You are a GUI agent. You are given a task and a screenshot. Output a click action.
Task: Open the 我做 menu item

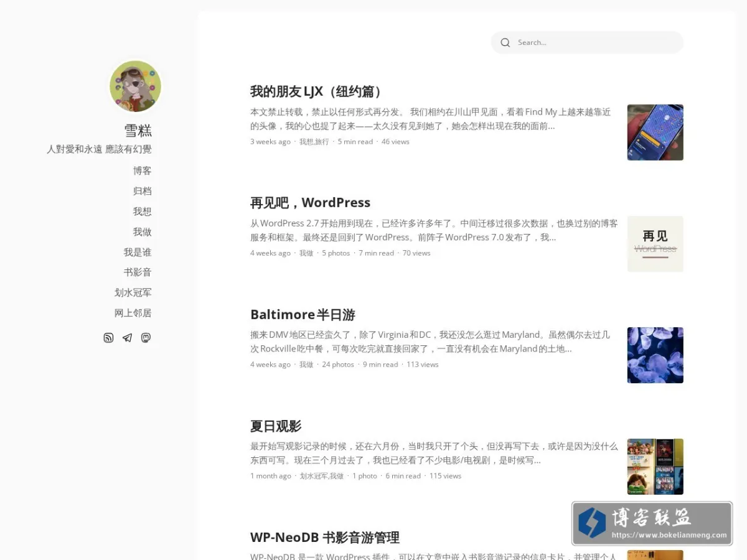pos(142,231)
